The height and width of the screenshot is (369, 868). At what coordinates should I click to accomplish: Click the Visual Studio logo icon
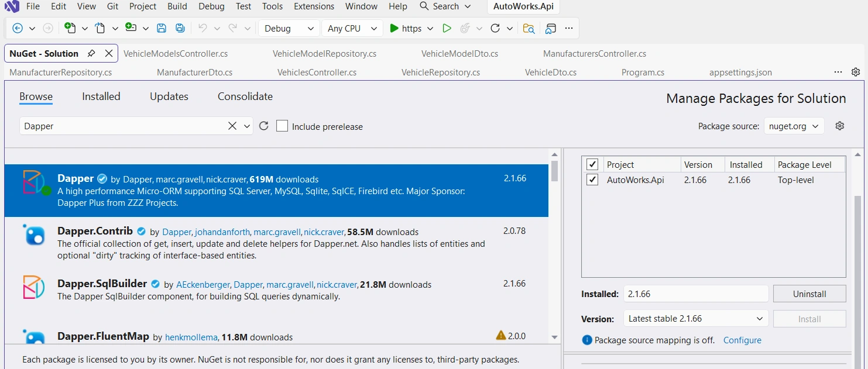[12, 6]
